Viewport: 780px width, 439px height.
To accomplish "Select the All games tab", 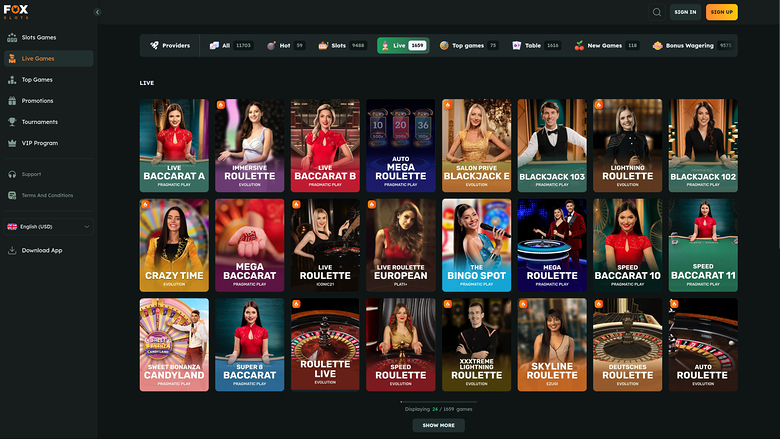I will pyautogui.click(x=231, y=45).
